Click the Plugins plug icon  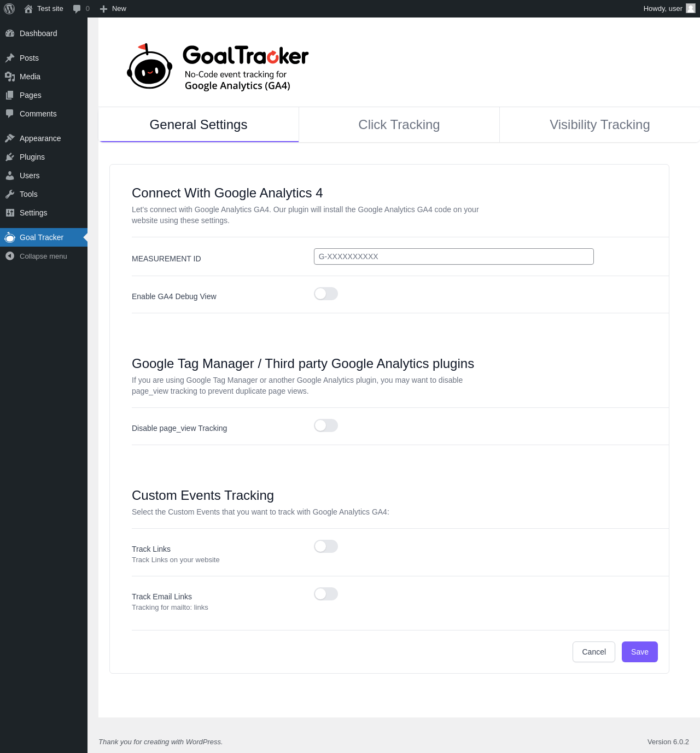(x=10, y=157)
